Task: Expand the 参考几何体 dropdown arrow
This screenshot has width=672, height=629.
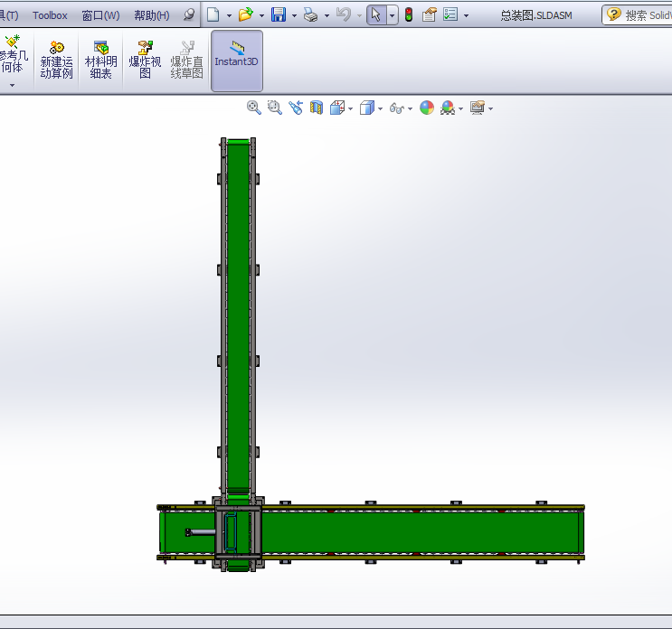Action: [13, 85]
